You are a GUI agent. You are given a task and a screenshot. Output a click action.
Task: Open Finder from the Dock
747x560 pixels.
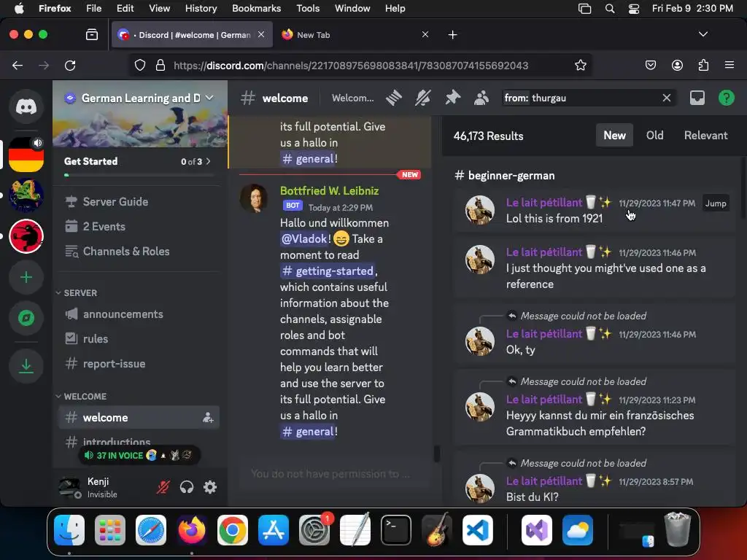pos(69,530)
